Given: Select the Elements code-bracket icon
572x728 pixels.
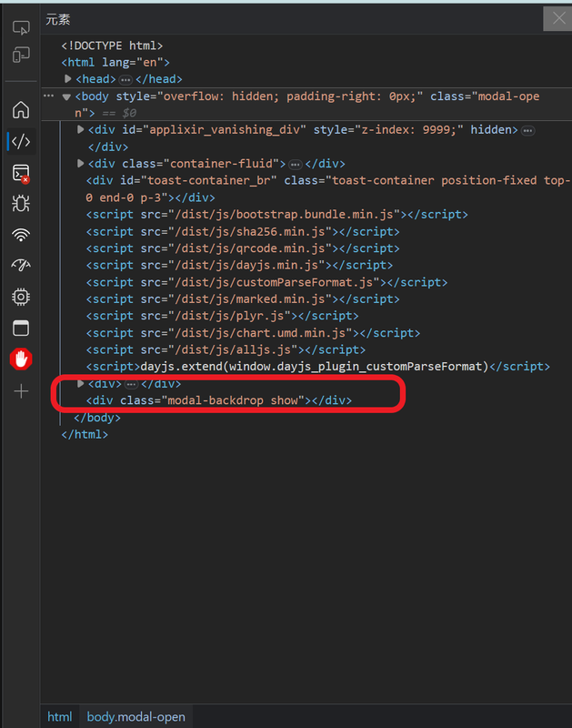Looking at the screenshot, I should click(x=21, y=141).
